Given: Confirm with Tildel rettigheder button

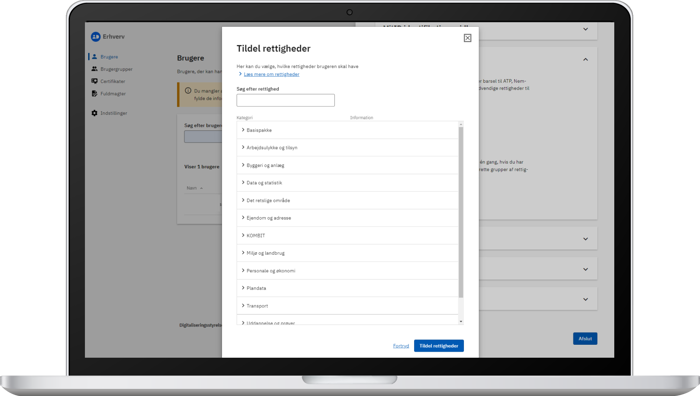Looking at the screenshot, I should click(439, 346).
